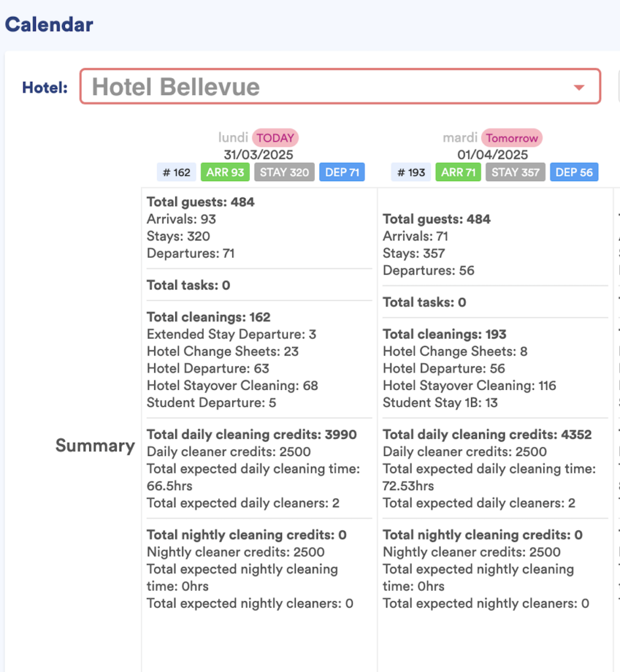Select the STAY 357 gray badge

tap(516, 173)
